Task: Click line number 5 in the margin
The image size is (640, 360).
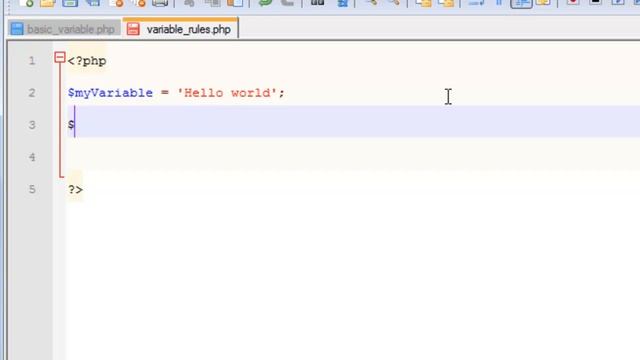Action: point(32,189)
